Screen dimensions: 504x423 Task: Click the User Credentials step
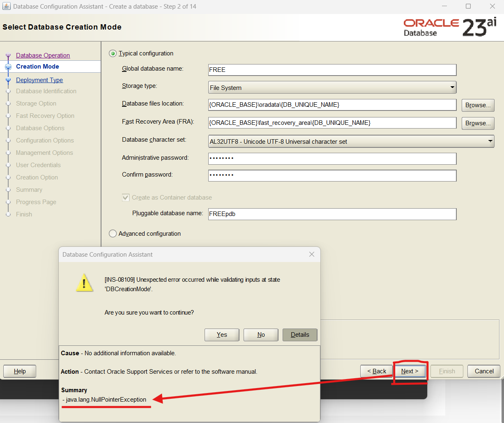point(38,165)
